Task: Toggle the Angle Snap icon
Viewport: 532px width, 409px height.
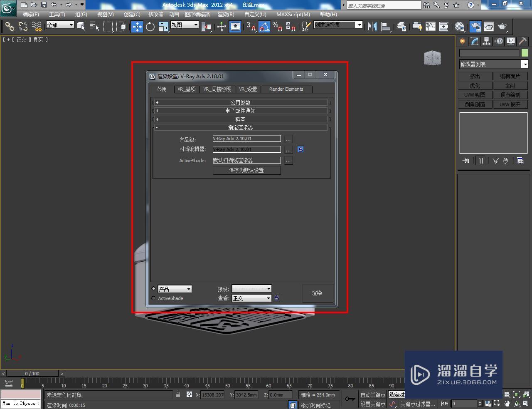Action: (x=264, y=27)
